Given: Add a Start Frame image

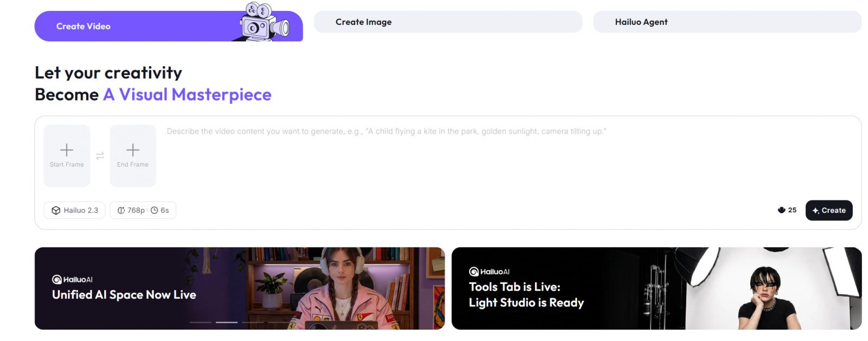Looking at the screenshot, I should tap(67, 156).
